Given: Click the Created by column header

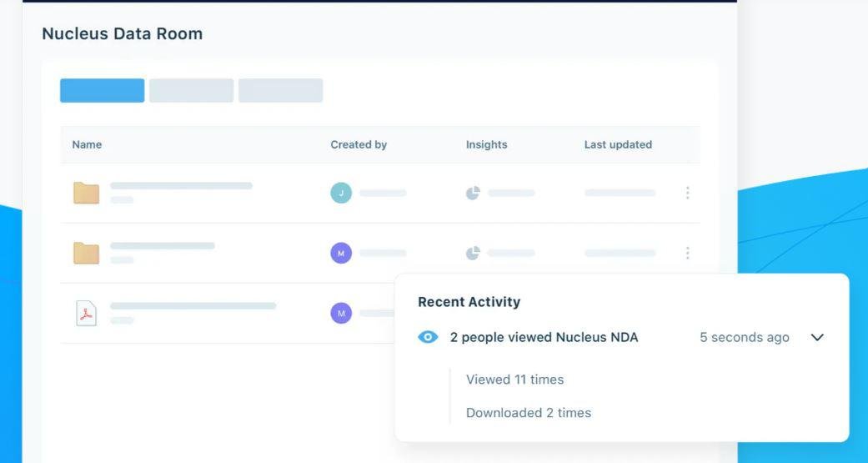Looking at the screenshot, I should (x=359, y=144).
